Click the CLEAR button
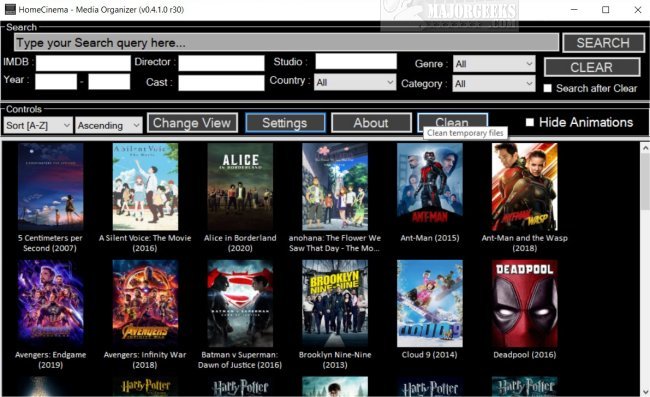The height and width of the screenshot is (397, 650). pos(592,67)
